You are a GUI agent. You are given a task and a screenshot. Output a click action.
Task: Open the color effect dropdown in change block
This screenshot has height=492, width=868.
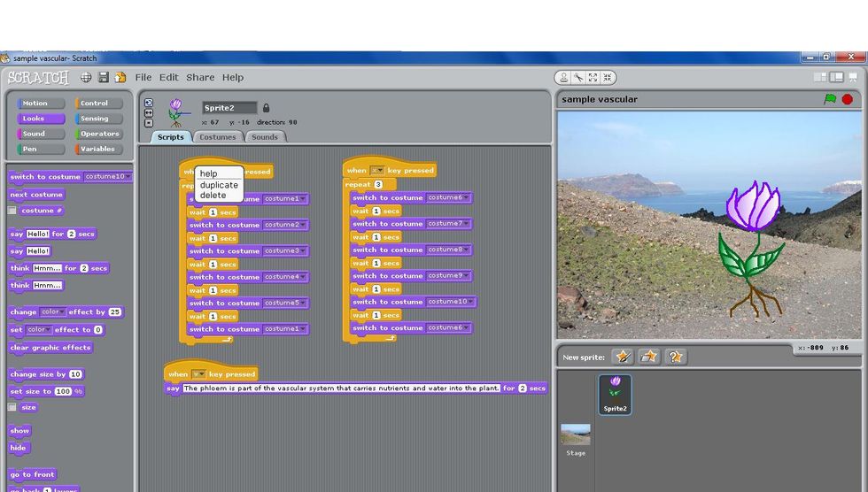point(63,311)
